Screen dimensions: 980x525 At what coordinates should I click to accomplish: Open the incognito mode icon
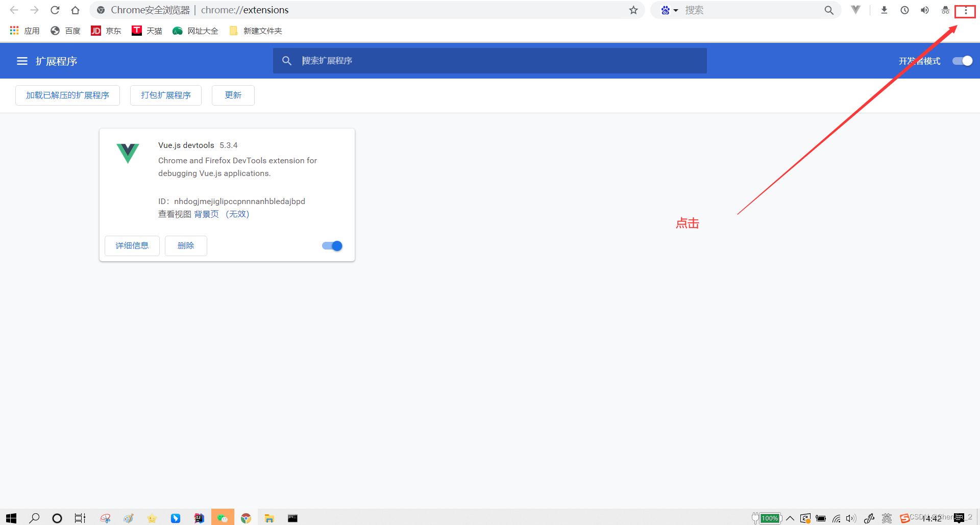tap(945, 10)
